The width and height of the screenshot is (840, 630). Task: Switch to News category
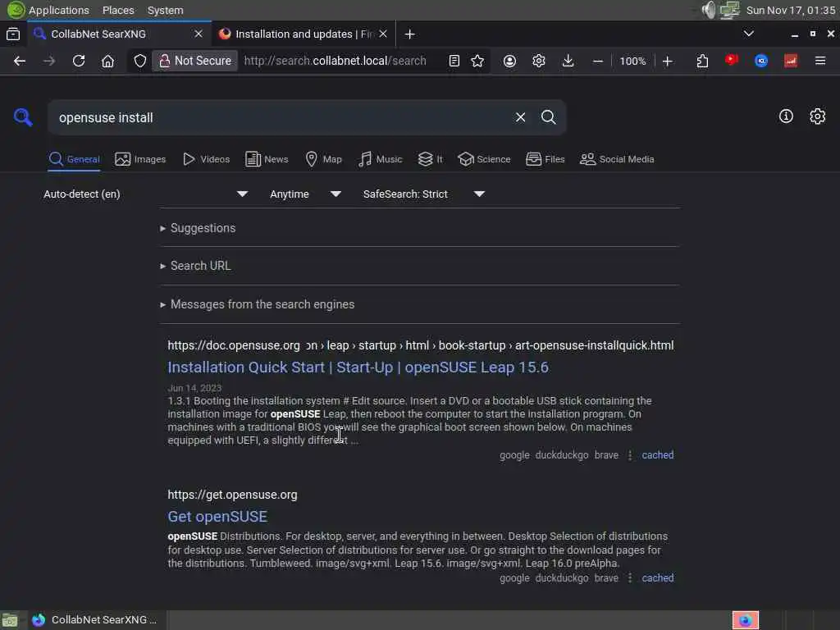267,159
